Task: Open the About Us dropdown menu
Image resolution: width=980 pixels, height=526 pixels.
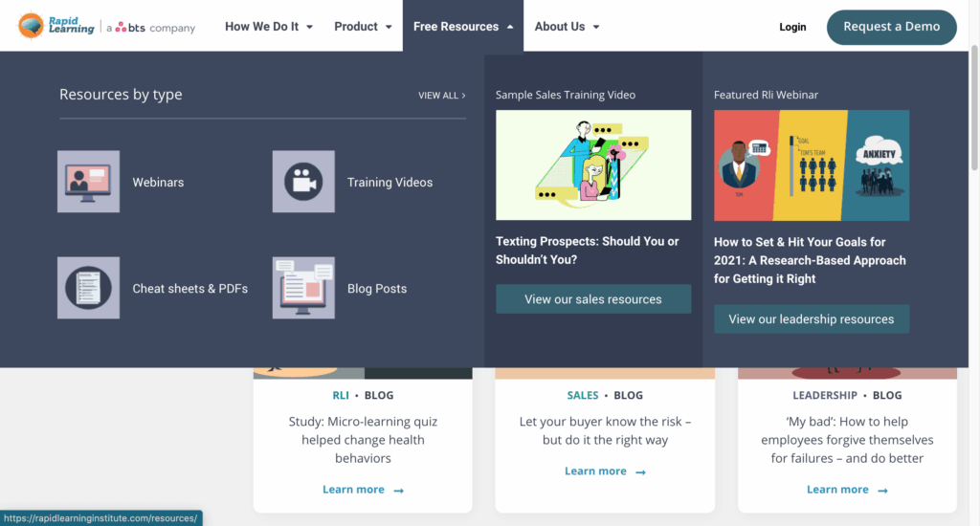Action: point(567,27)
